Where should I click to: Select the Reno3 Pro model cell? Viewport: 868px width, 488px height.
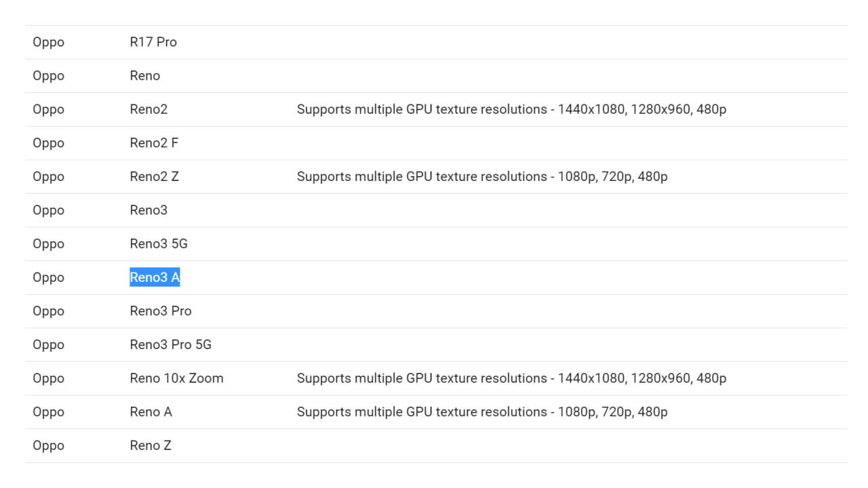pos(161,311)
